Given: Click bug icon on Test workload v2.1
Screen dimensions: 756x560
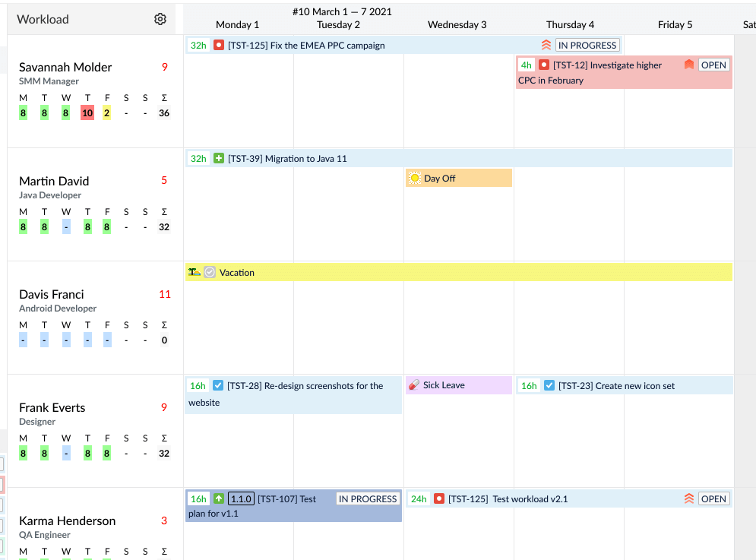Looking at the screenshot, I should point(438,498).
